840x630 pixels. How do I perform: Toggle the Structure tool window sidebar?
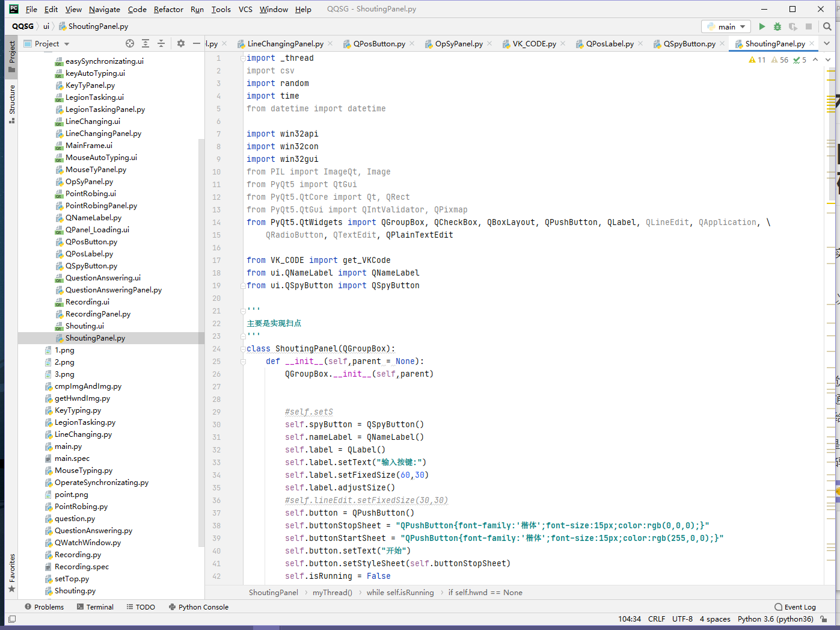[x=11, y=103]
